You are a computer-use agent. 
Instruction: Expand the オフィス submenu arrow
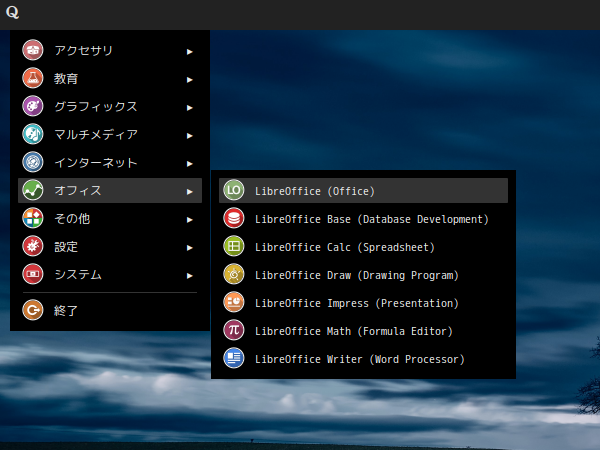click(189, 191)
